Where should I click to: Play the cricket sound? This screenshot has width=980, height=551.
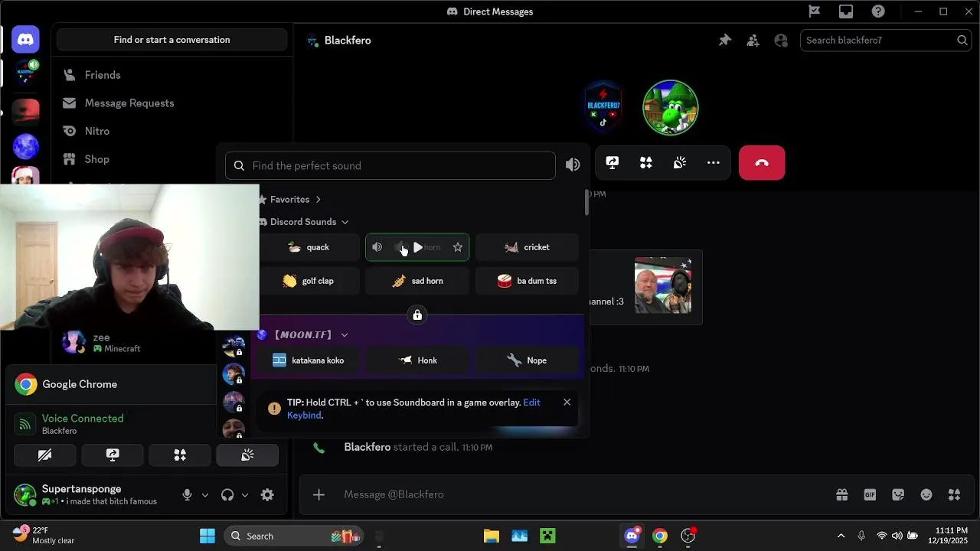(x=527, y=247)
